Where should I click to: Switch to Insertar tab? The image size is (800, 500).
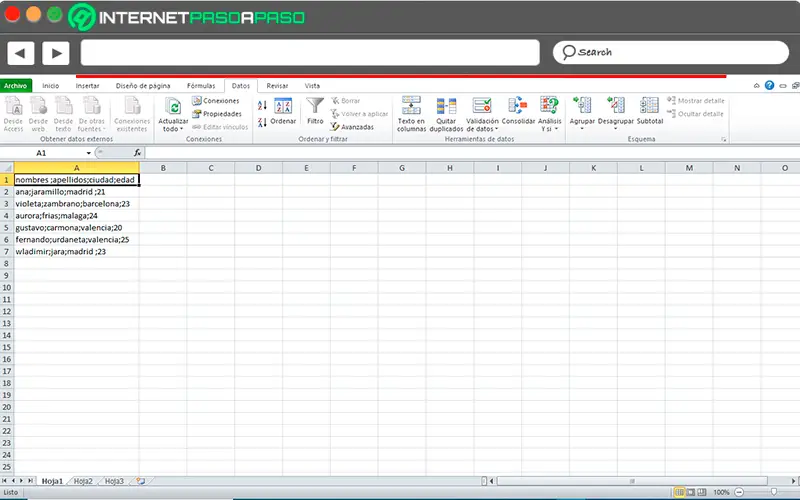coord(87,86)
